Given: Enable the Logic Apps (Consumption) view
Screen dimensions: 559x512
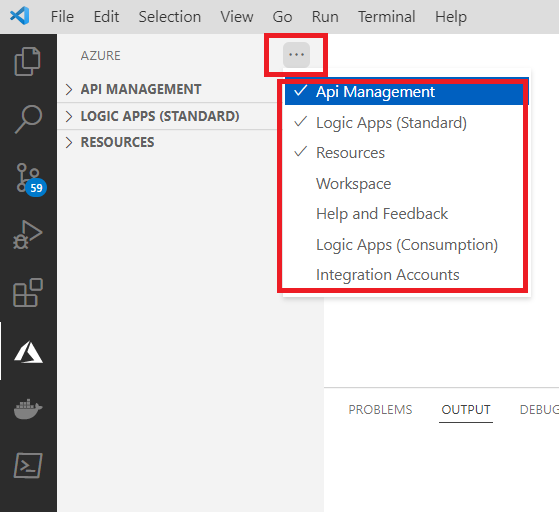Looking at the screenshot, I should pos(406,245).
